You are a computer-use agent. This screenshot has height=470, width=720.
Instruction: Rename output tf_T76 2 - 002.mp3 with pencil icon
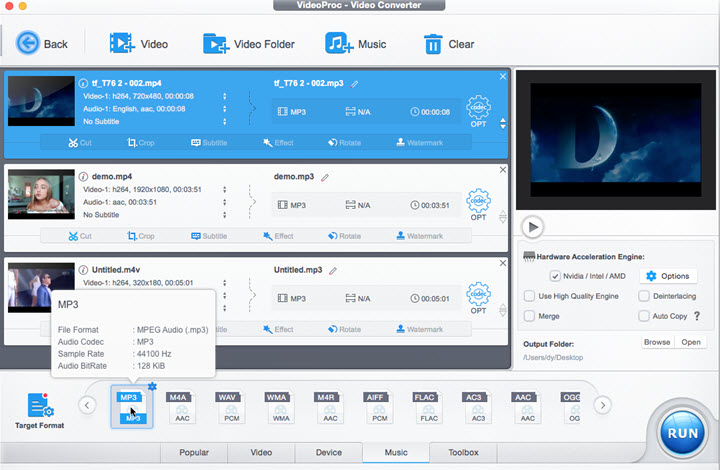(354, 84)
